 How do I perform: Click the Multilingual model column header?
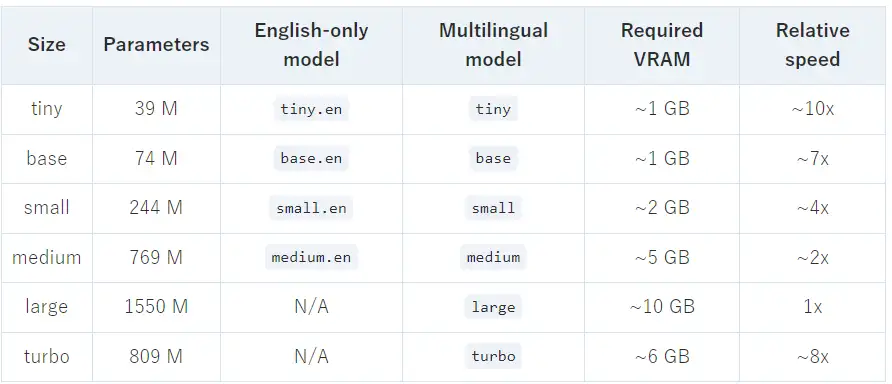493,44
